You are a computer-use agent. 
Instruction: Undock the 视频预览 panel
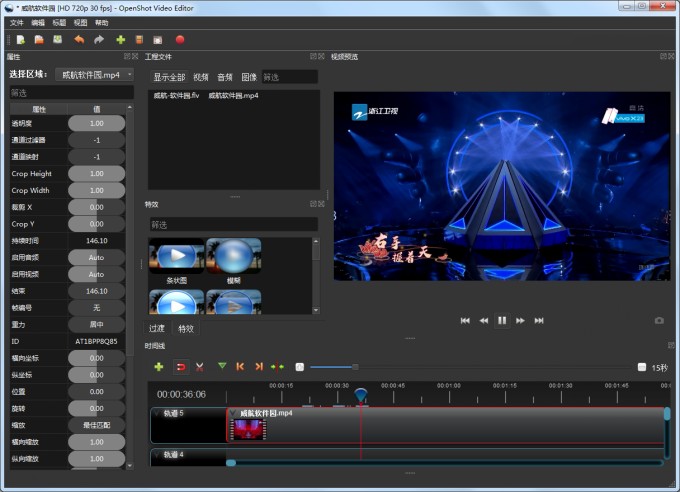click(663, 56)
